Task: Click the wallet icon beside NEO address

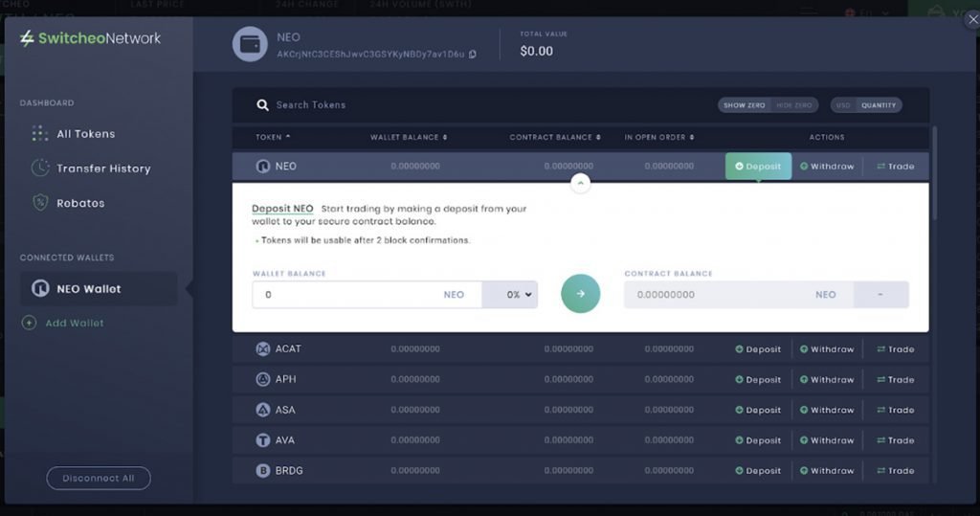Action: click(250, 44)
